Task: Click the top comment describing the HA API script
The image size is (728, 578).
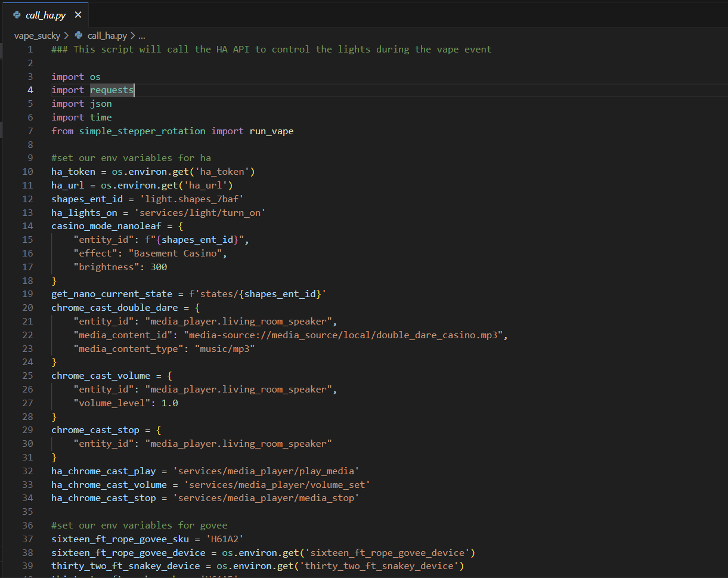Action: point(271,50)
